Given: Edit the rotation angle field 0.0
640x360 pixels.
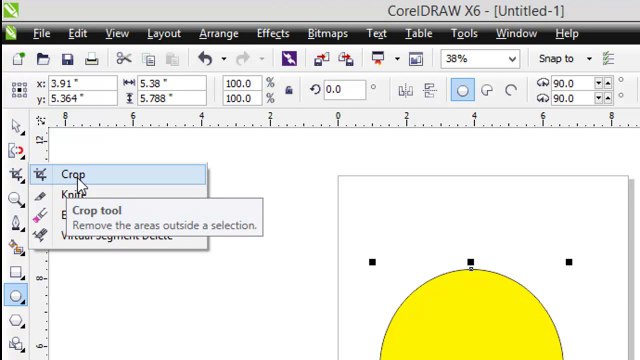Looking at the screenshot, I should [344, 89].
